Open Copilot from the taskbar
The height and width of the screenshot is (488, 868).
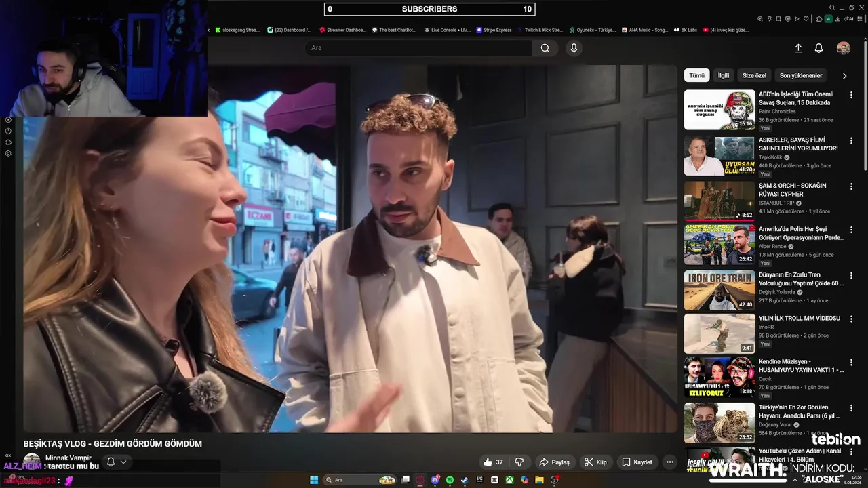coord(524,480)
